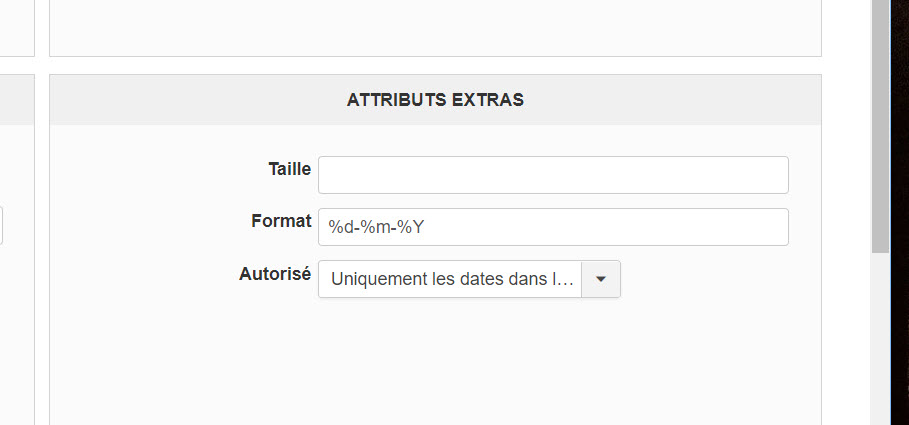This screenshot has width=909, height=425.
Task: Click the empty panel above Attributs Extras
Action: pyautogui.click(x=435, y=27)
